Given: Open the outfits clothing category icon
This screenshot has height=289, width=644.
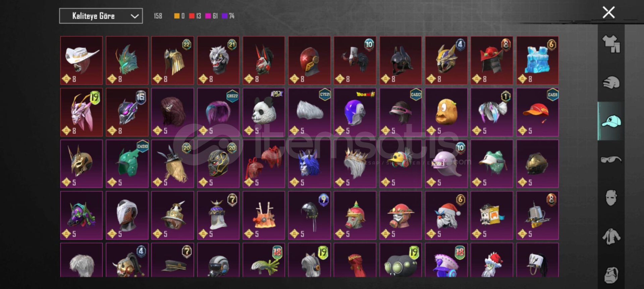Looking at the screenshot, I should point(611,44).
